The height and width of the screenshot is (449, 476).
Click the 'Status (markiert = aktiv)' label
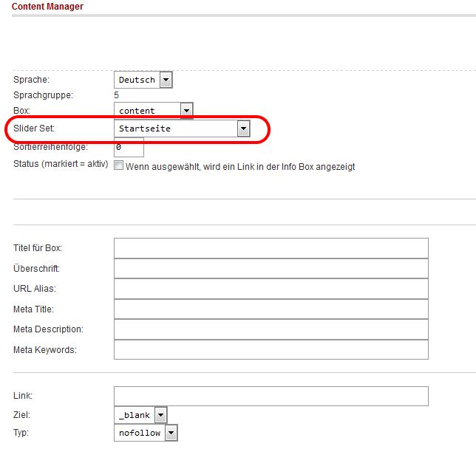[61, 163]
